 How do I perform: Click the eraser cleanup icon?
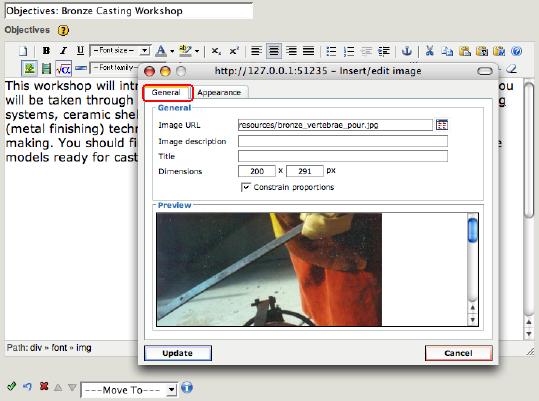[x=512, y=69]
